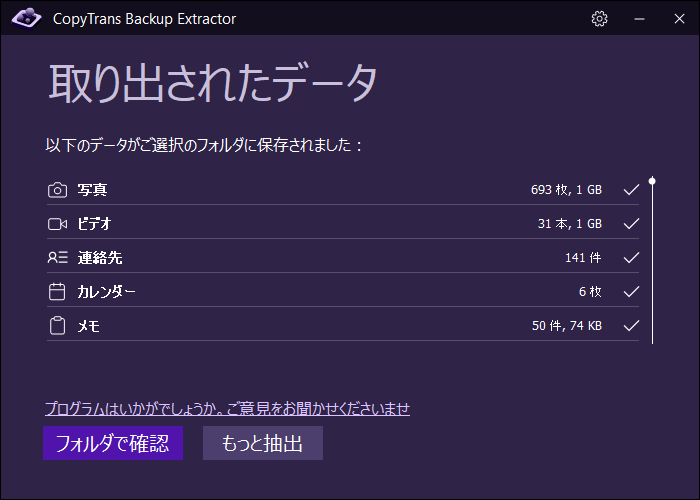Click the clipboard icon beside メモ
This screenshot has height=500, width=700.
57,326
